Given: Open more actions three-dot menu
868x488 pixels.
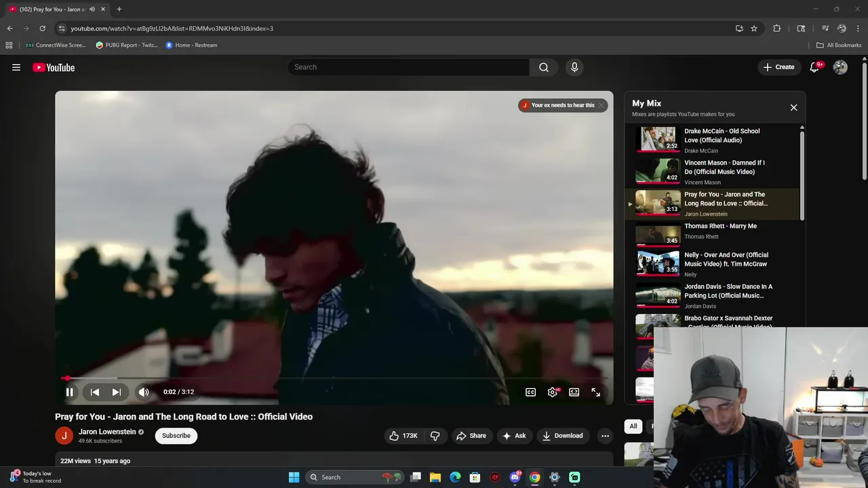Looking at the screenshot, I should [x=605, y=436].
